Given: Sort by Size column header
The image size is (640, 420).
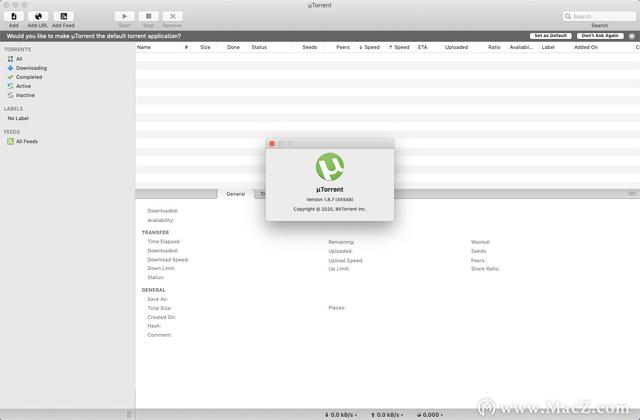Looking at the screenshot, I should [205, 47].
